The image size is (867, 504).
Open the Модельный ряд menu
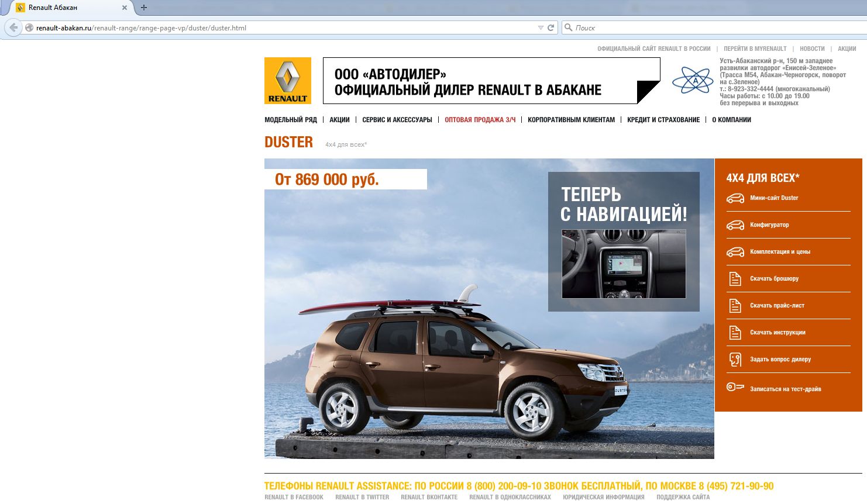291,120
